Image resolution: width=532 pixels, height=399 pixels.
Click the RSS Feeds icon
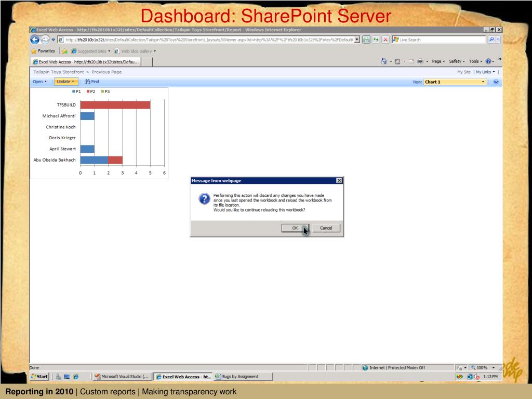click(x=397, y=61)
